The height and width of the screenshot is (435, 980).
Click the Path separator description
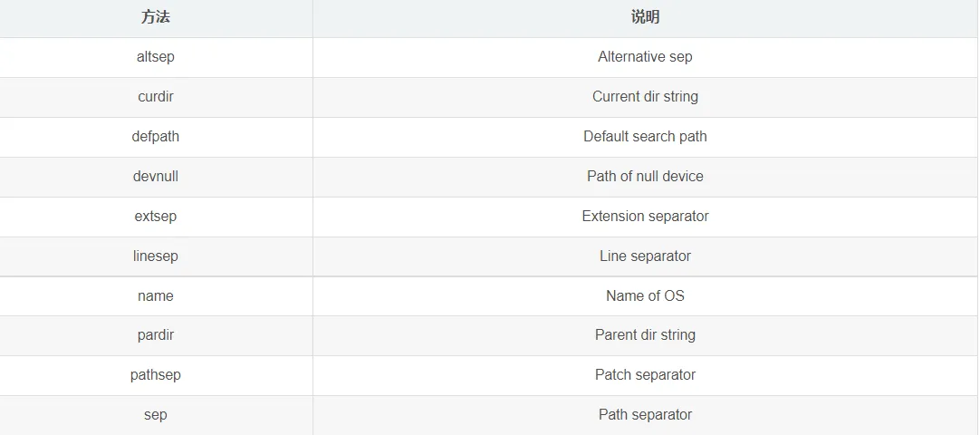coord(645,415)
